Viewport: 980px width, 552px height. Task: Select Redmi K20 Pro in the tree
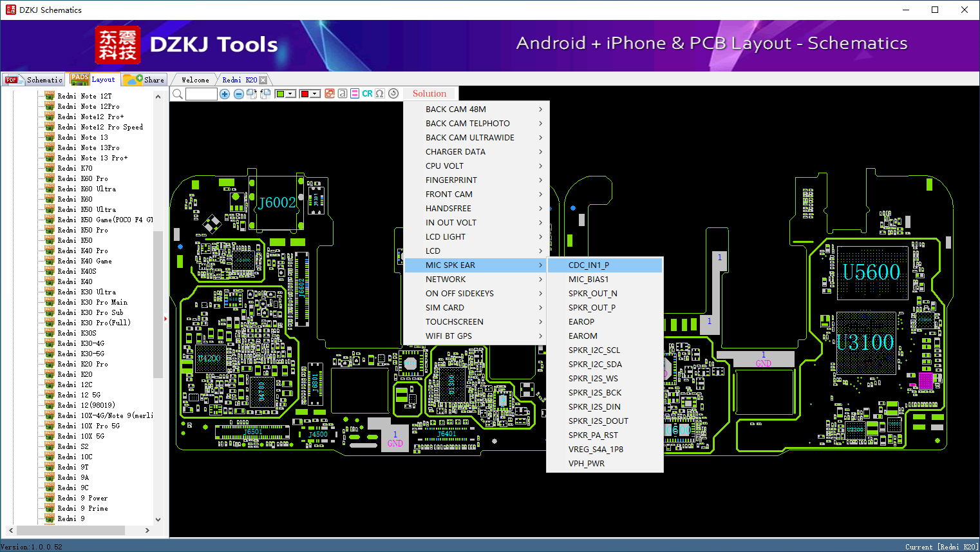(x=82, y=364)
